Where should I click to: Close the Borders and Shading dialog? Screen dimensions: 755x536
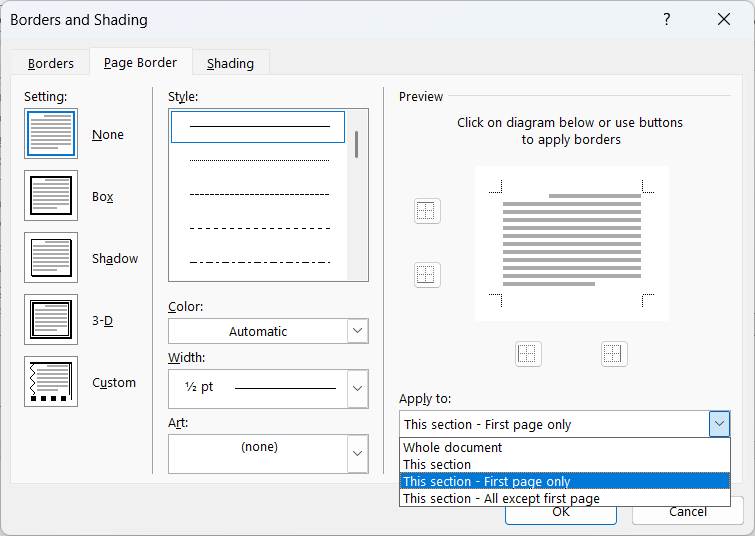point(724,19)
